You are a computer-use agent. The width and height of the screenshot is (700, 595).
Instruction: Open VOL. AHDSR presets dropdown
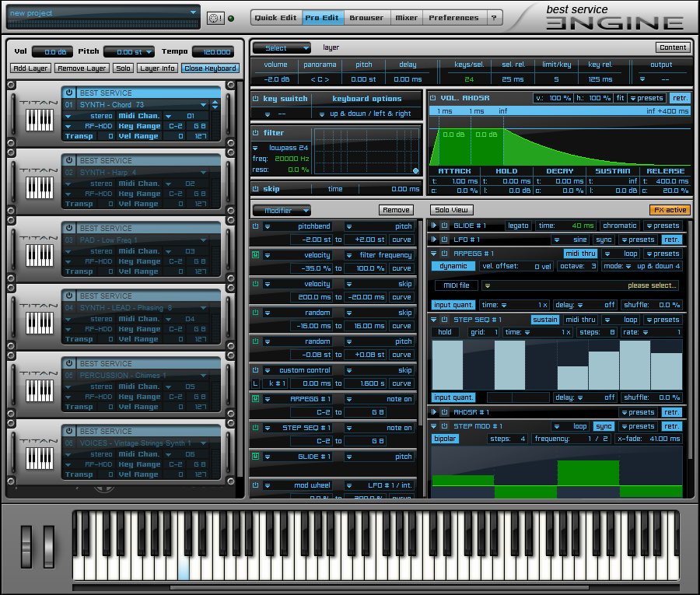coord(646,98)
